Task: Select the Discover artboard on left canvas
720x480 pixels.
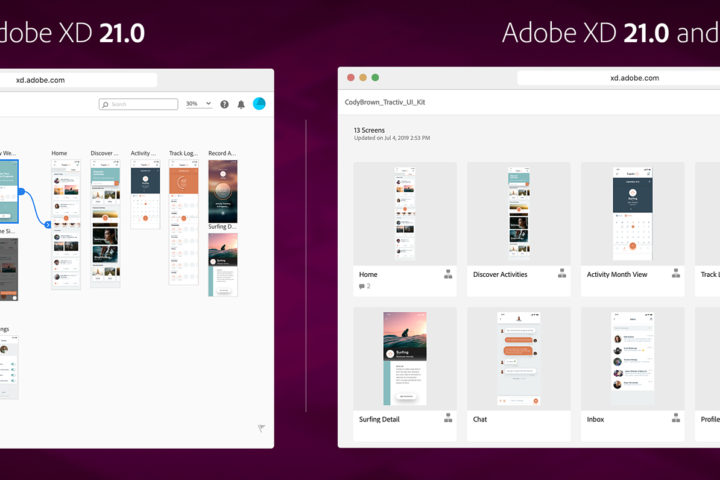Action: pyautogui.click(x=105, y=223)
